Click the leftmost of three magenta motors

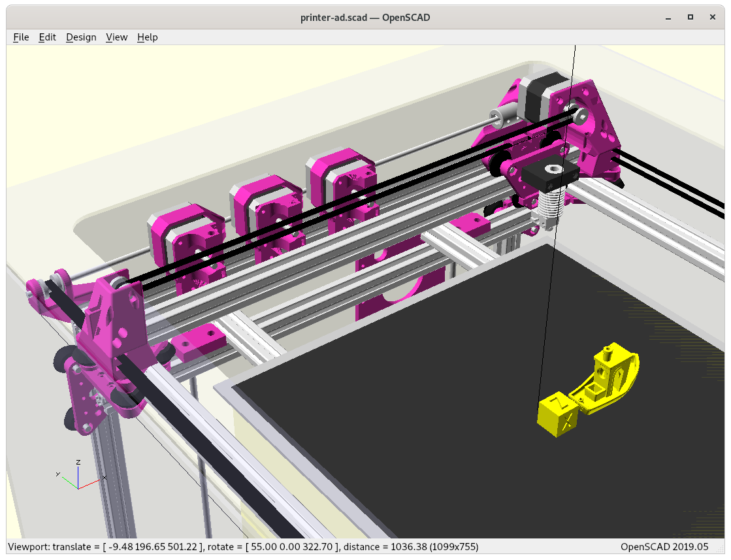pos(186,235)
